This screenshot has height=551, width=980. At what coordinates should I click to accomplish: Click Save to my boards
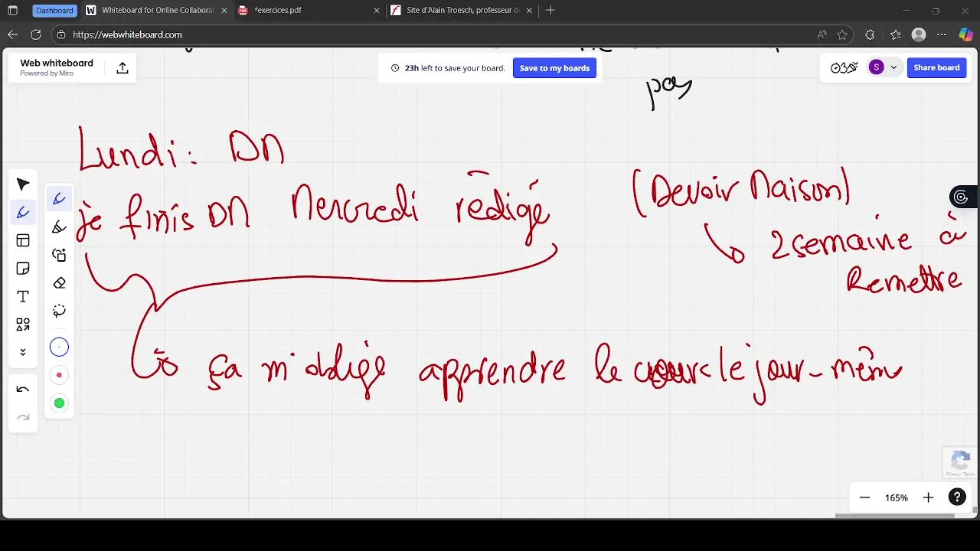point(554,68)
